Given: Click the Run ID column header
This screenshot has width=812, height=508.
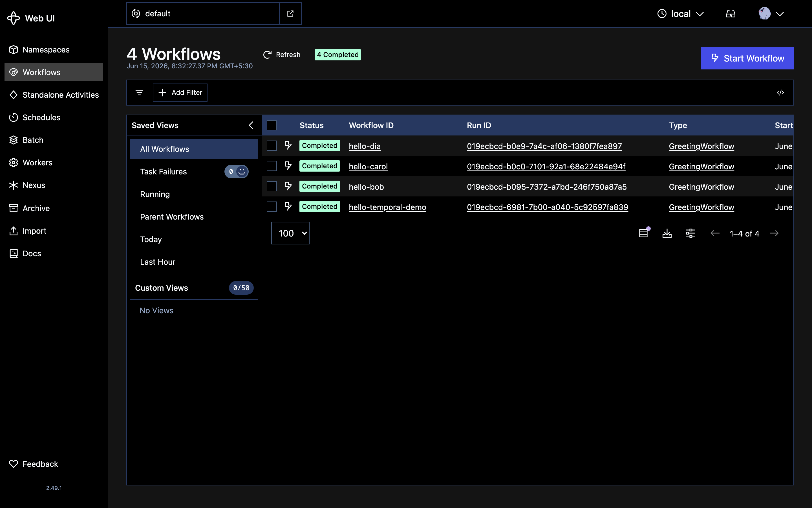Looking at the screenshot, I should [479, 125].
